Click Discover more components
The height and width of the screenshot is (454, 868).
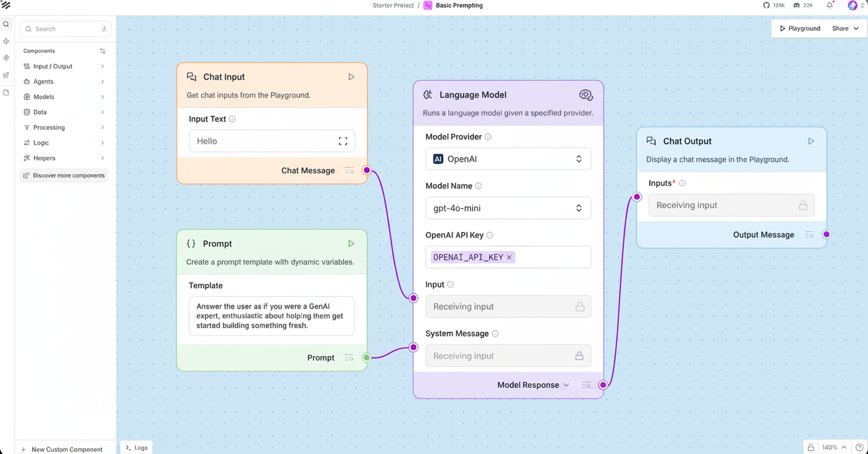[64, 176]
